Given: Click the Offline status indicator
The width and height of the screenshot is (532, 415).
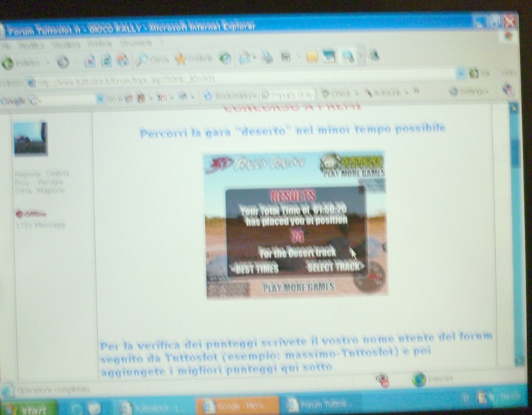Looking at the screenshot, I should click(31, 214).
